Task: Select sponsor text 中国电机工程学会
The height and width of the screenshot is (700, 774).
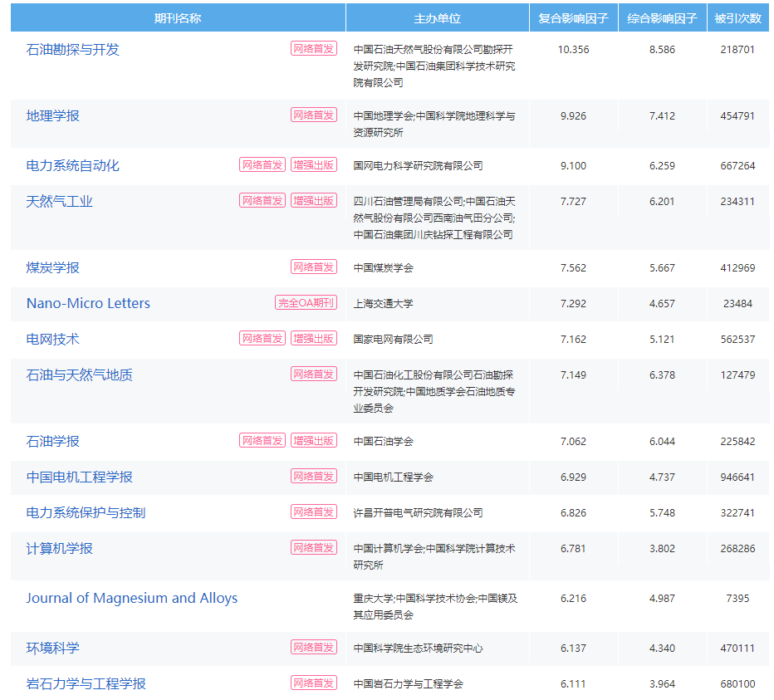Action: coord(394,477)
